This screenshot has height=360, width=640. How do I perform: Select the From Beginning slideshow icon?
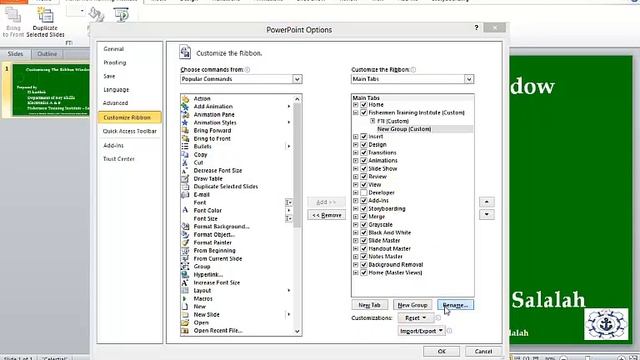click(185, 251)
